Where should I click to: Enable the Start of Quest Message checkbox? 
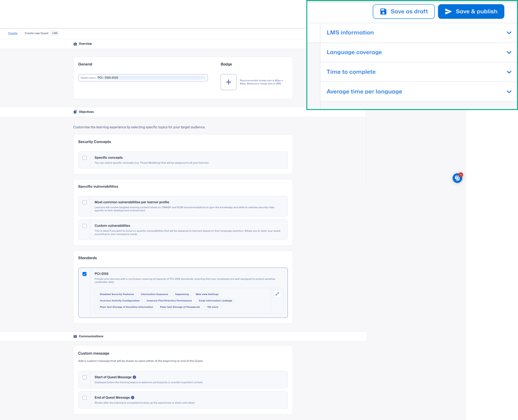(x=84, y=377)
